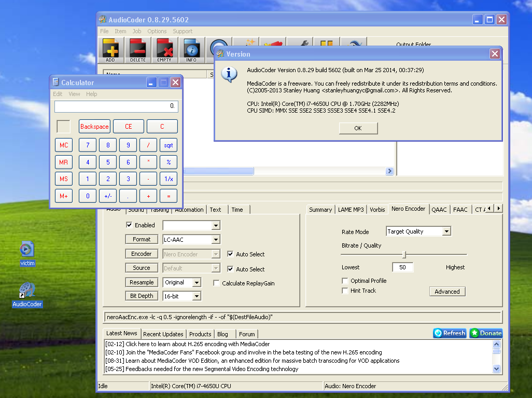Open the Forum news tab
This screenshot has height=398, width=532.
coord(247,334)
